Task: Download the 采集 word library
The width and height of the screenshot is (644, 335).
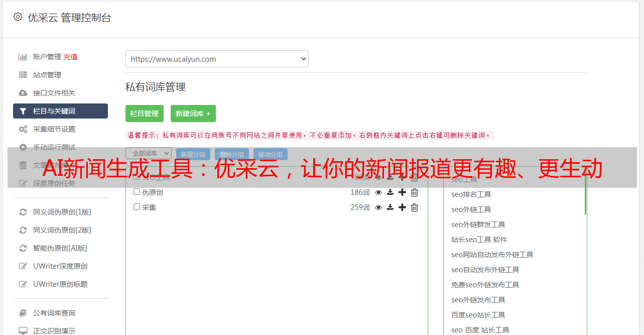Action: [x=390, y=207]
